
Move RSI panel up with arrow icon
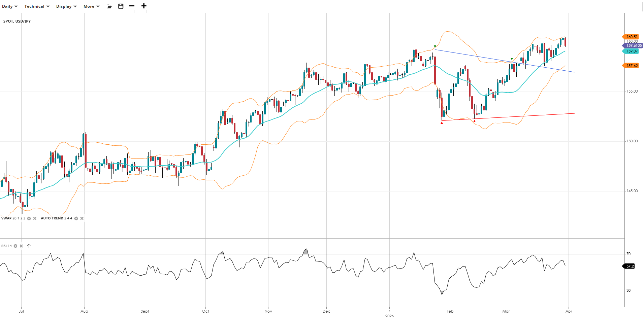click(x=29, y=246)
